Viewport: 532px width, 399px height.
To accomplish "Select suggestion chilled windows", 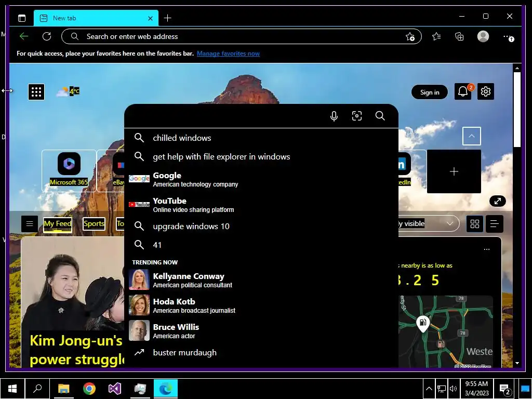I will [261, 138].
